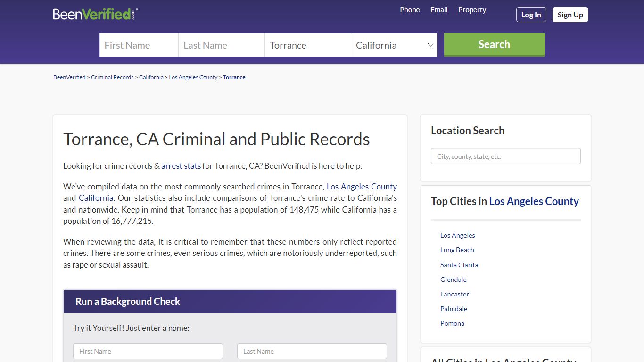Click the Log In button

pyautogui.click(x=531, y=15)
